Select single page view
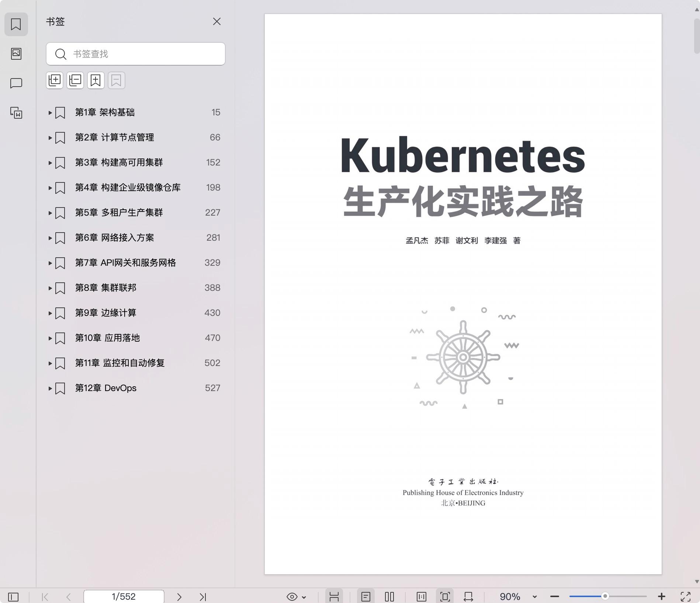The height and width of the screenshot is (603, 700). (x=366, y=597)
